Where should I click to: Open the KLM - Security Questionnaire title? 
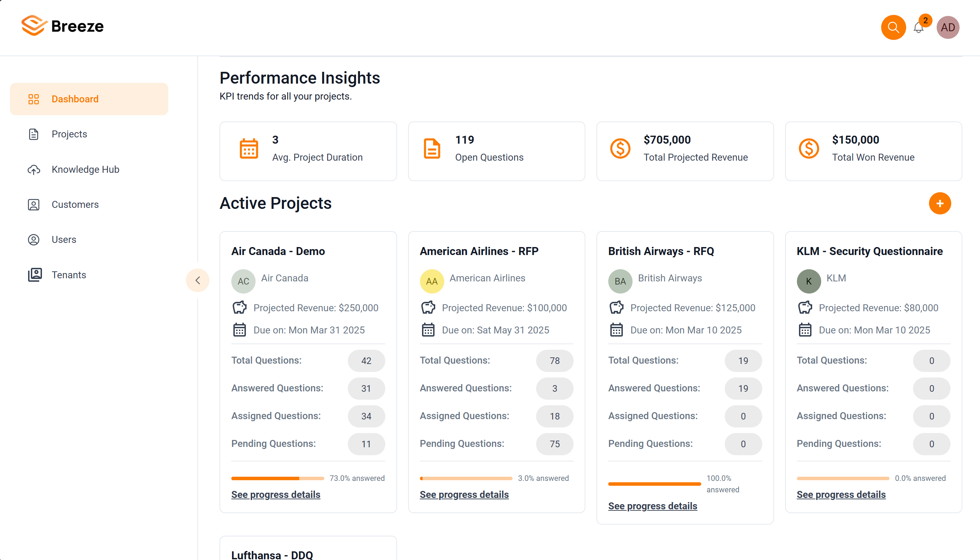tap(869, 251)
